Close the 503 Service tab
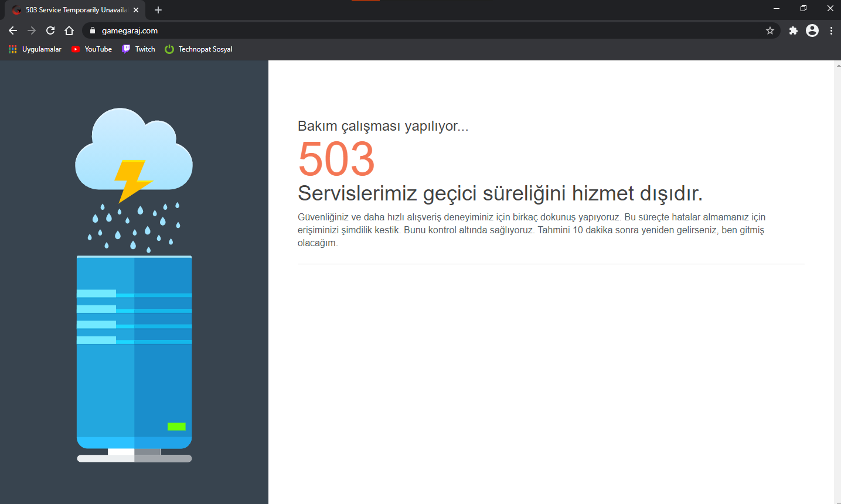 click(x=136, y=10)
